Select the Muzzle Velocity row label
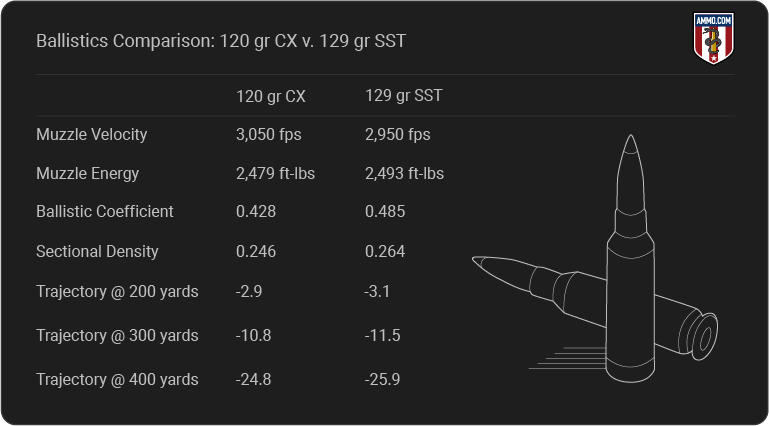 pos(92,134)
